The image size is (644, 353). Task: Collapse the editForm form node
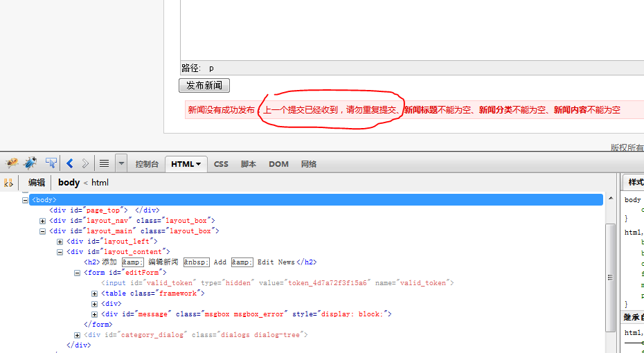pos(78,273)
